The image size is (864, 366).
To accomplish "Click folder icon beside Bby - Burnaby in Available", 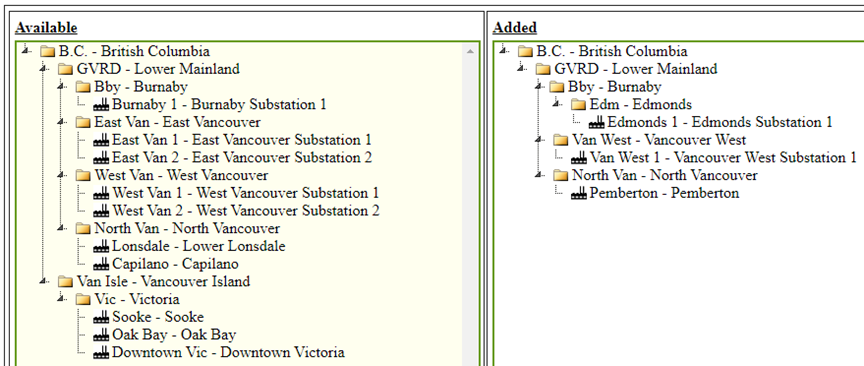I will (83, 87).
